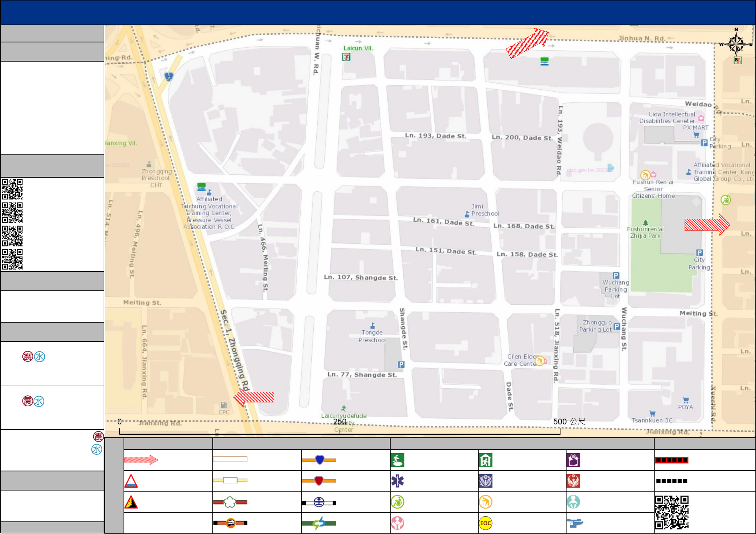Click the 'Laicun Vil.' village label
The image size is (756, 534).
click(358, 48)
